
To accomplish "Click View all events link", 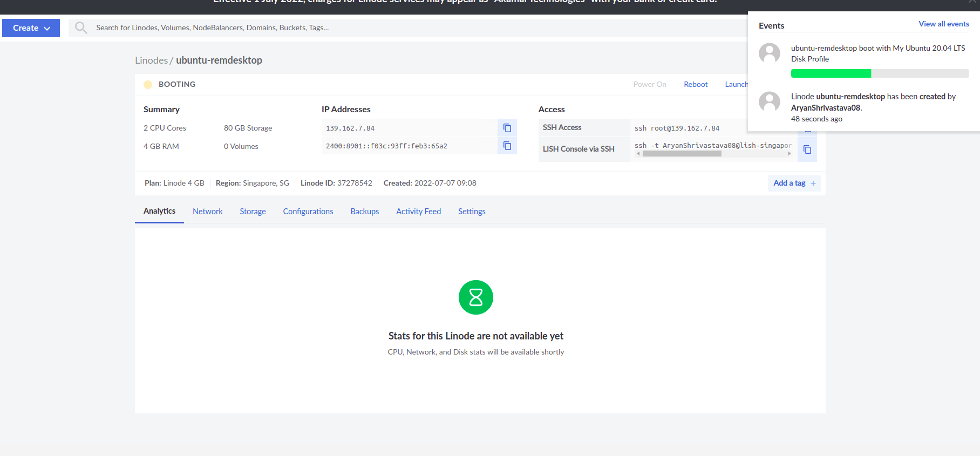I will 944,24.
